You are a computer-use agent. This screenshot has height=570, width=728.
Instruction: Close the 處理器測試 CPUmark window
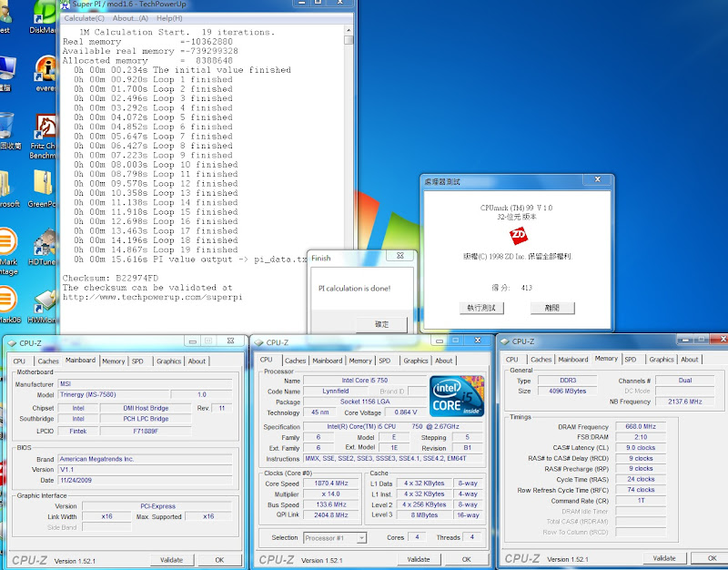pos(598,179)
